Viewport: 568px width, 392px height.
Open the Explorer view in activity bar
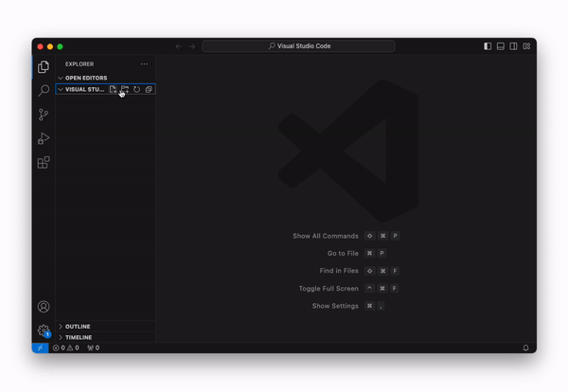click(44, 66)
